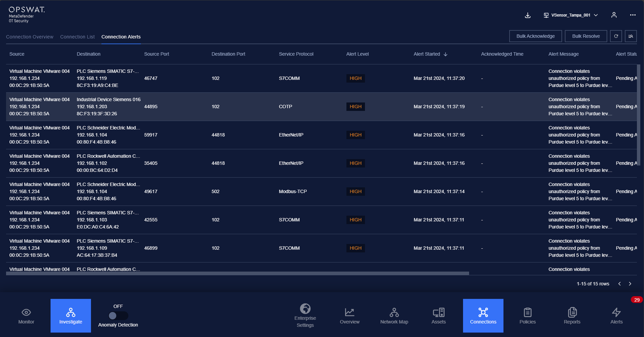Click the OPSWAT MetaDefender logo
Screen dimensions: 644x337
[26, 15]
